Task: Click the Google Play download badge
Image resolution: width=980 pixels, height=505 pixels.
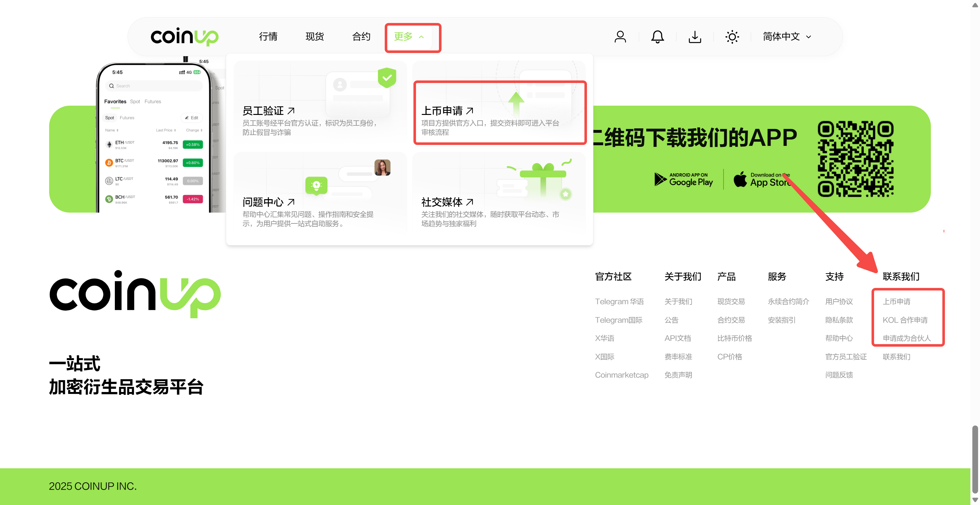Action: coord(684,179)
